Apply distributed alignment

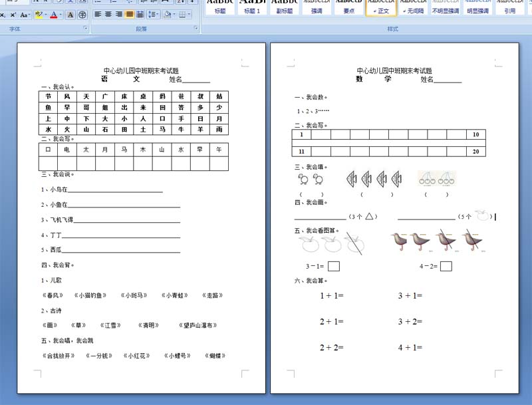tap(140, 14)
